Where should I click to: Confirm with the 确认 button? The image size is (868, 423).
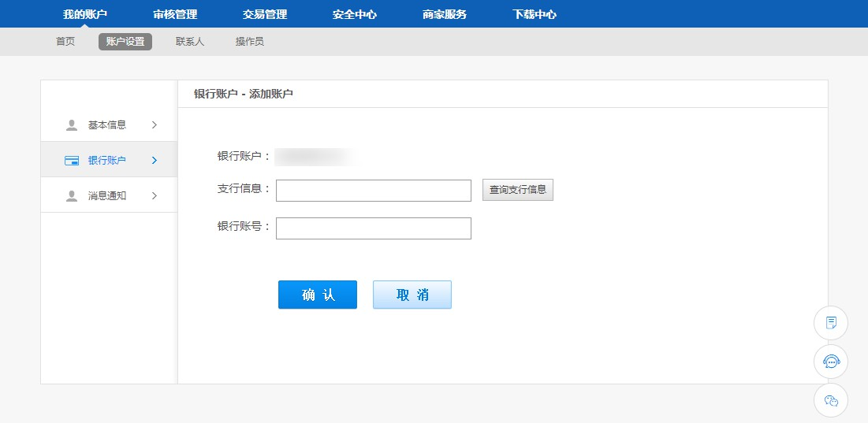(x=318, y=295)
